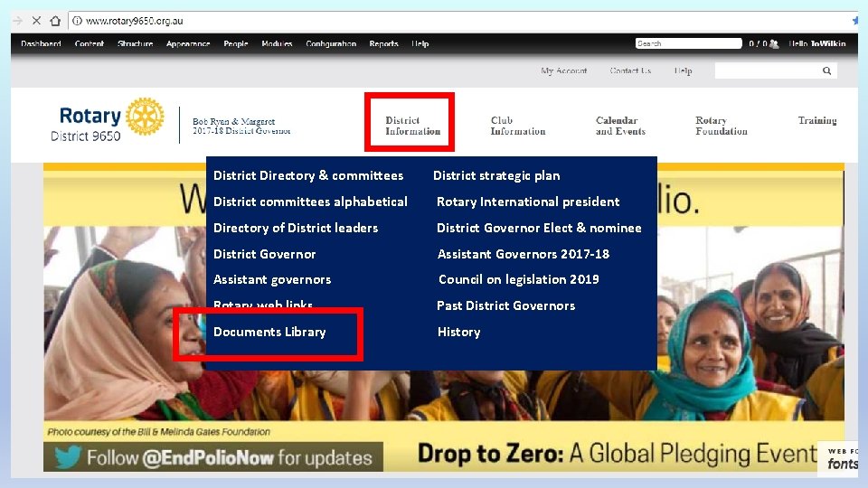868x488 pixels.
Task: Open Modules in admin toolbar
Action: tap(277, 43)
